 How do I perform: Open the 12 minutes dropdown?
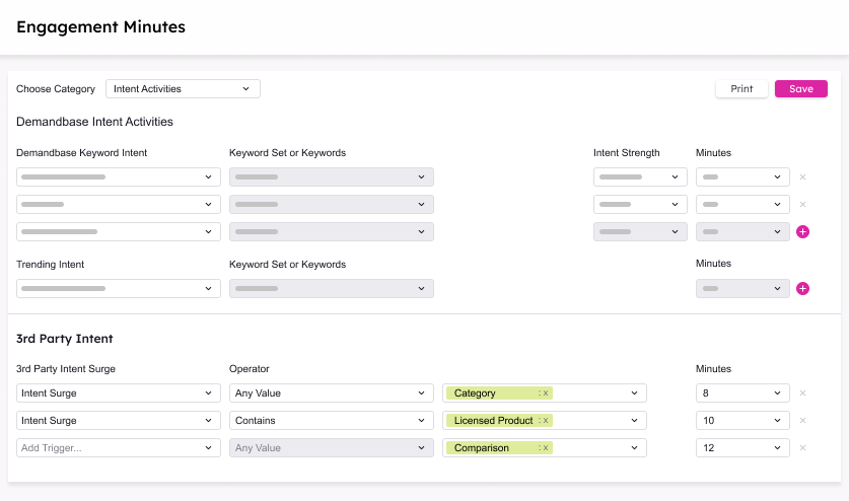(x=742, y=448)
